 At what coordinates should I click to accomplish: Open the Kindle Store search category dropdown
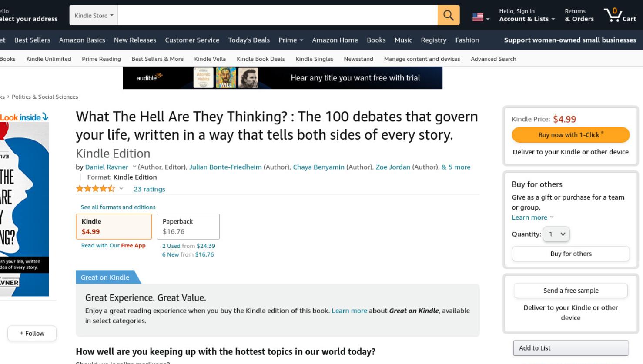pos(94,15)
